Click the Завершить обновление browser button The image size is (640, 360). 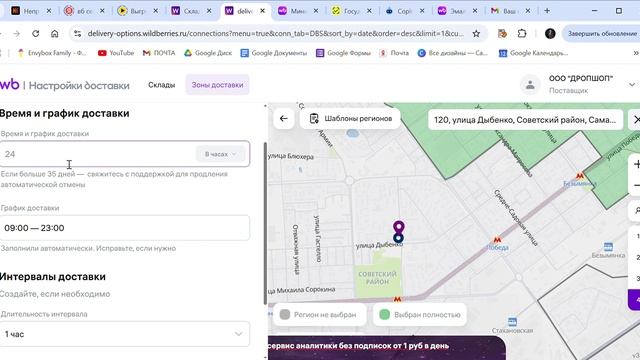point(602,34)
